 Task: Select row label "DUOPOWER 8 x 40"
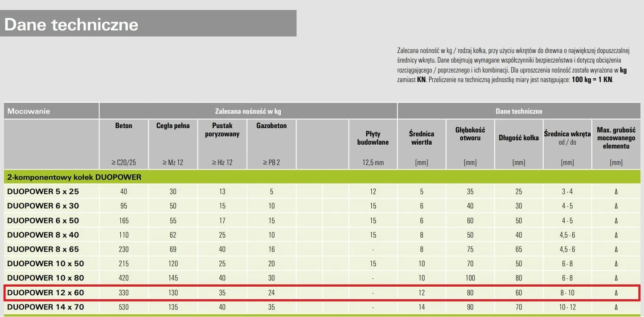coord(43,235)
